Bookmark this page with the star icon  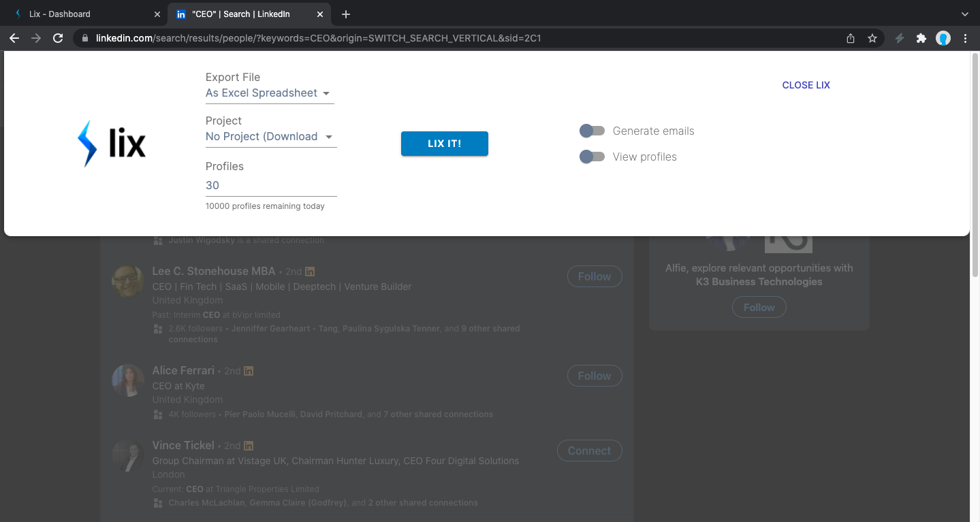[x=872, y=39]
